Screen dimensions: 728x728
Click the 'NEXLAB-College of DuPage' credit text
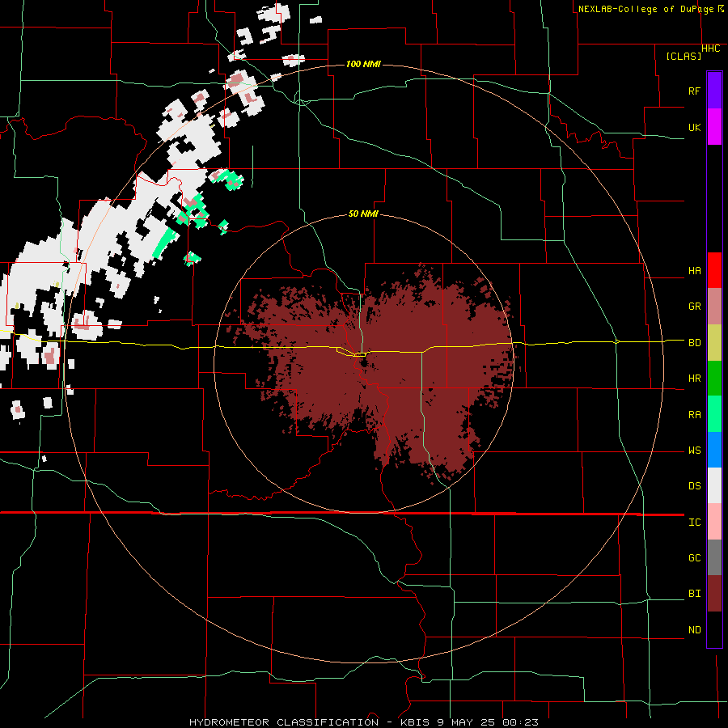point(645,9)
